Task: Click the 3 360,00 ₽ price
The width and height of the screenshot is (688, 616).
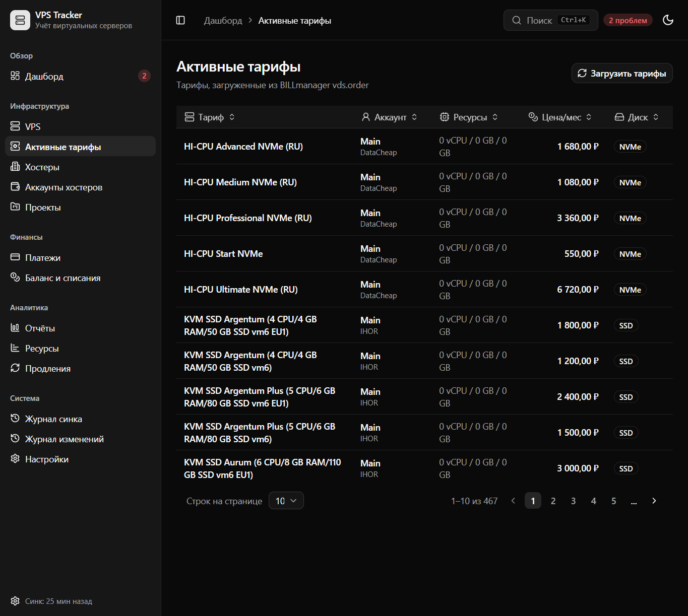Action: pyautogui.click(x=578, y=218)
